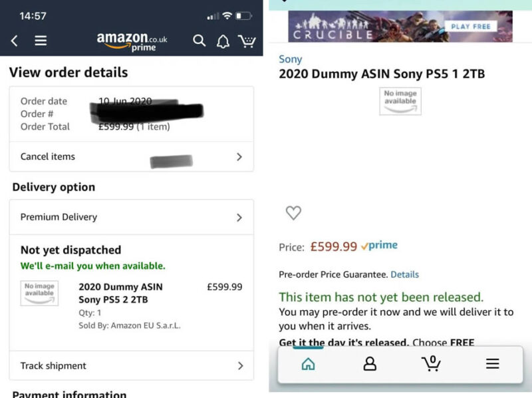Open the shopping cart in top header
Image resolution: width=532 pixels, height=398 pixels.
pyautogui.click(x=247, y=41)
